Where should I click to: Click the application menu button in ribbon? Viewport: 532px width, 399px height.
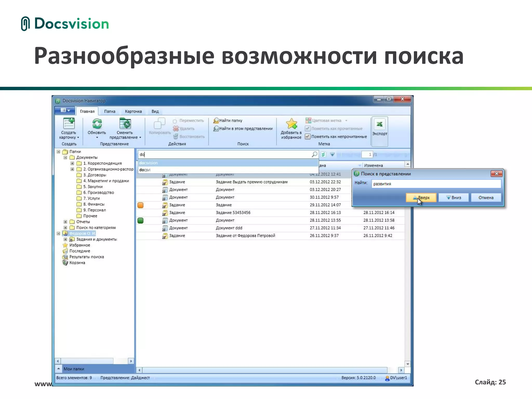coord(65,110)
